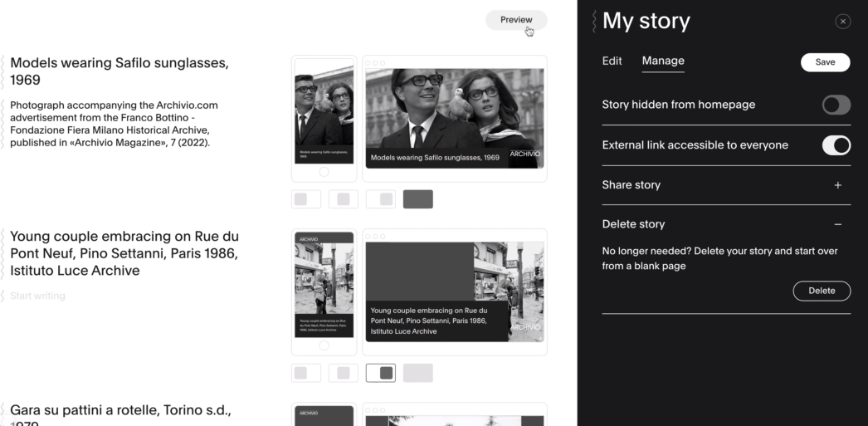Click the wavy handle beside the Photograph accompanying description
868x426 pixels.
2,124
